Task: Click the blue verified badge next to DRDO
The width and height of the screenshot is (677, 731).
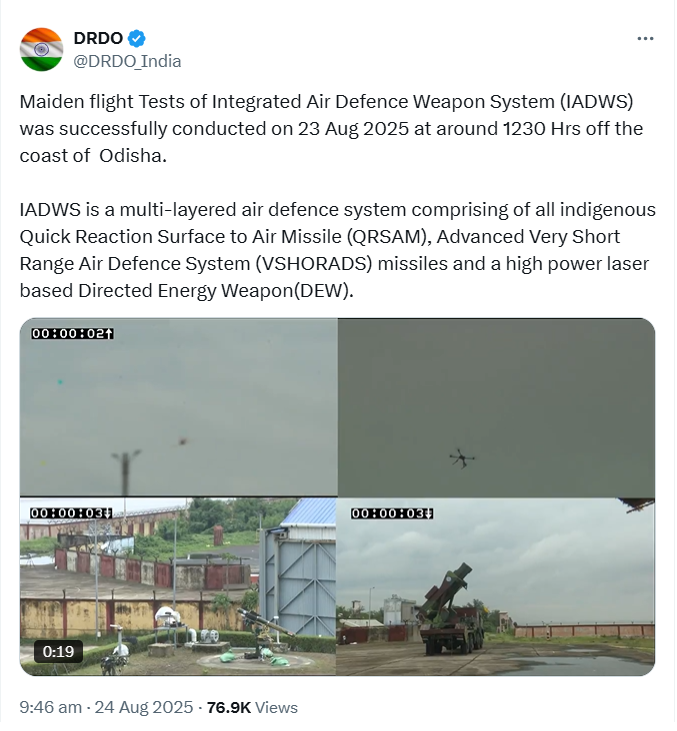Action: (137, 38)
